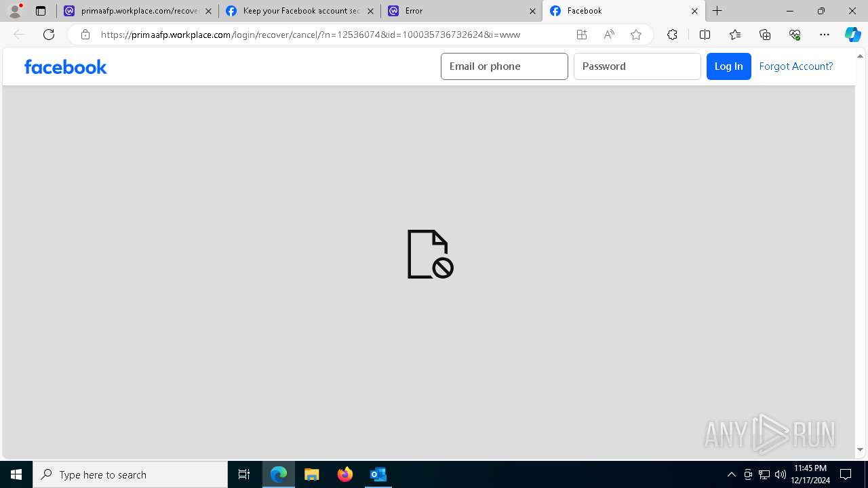The width and height of the screenshot is (868, 488).
Task: Refresh the current page
Action: click(x=49, y=35)
